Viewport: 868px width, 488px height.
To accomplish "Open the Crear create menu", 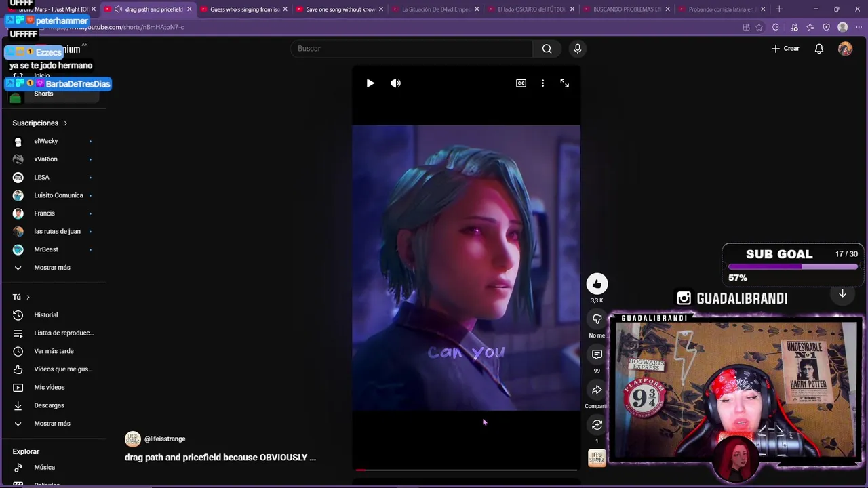I will pyautogui.click(x=785, y=49).
